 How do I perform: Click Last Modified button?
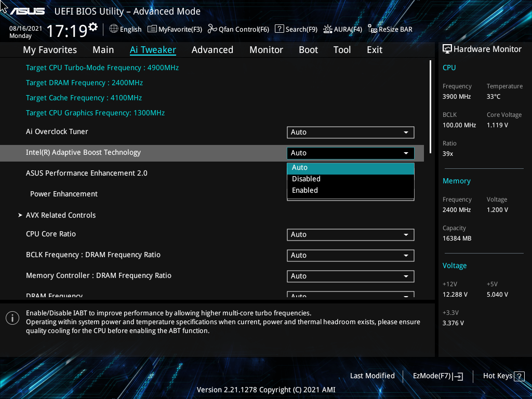(372, 376)
